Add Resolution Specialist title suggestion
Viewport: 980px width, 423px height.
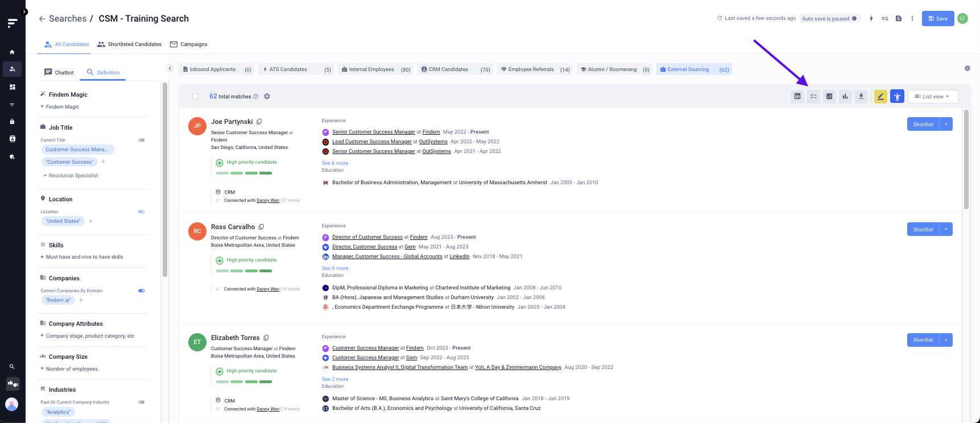71,176
